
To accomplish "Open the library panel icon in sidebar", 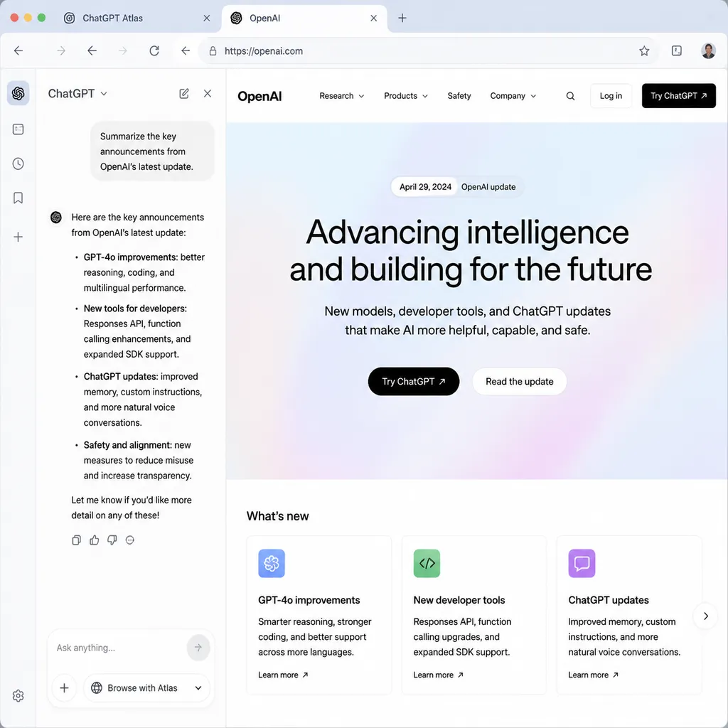I will 18,129.
